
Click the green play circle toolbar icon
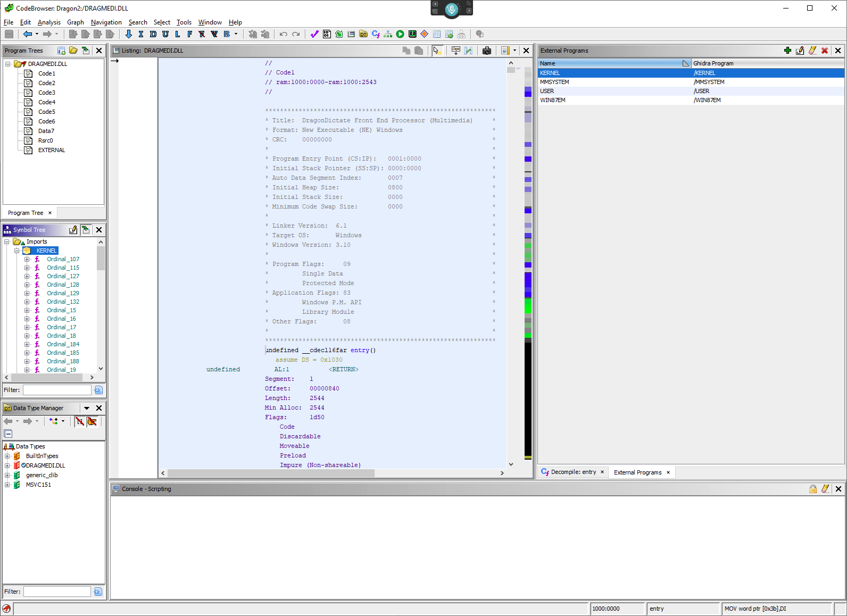pos(400,34)
